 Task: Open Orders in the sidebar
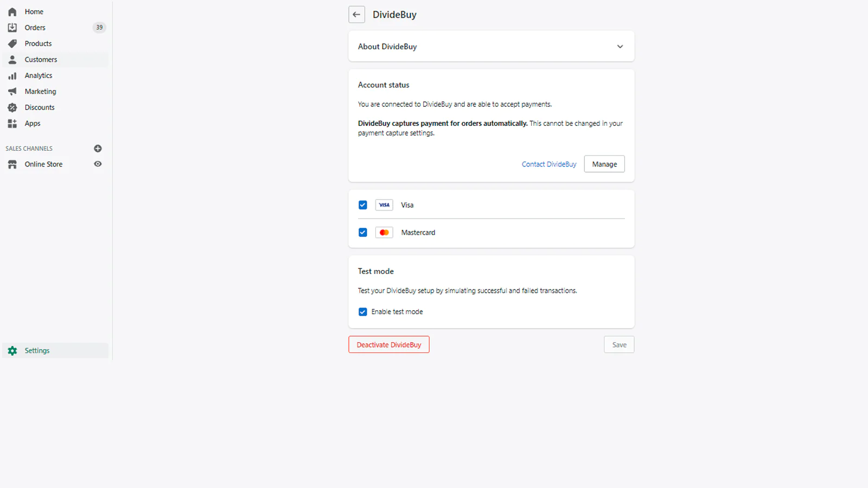55,28
